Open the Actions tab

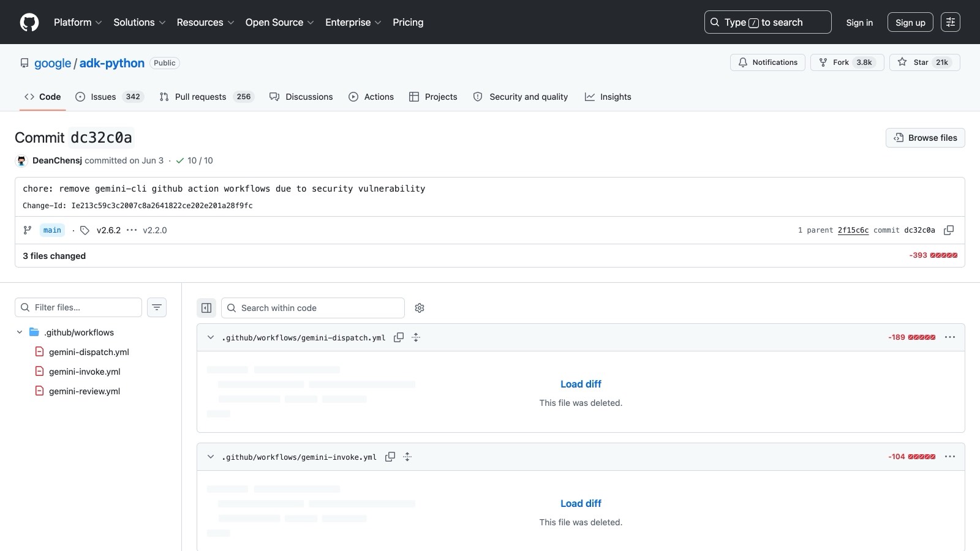point(371,97)
